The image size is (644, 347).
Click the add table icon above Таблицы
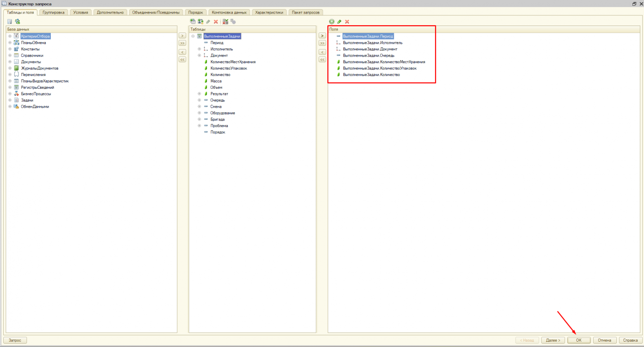tap(193, 21)
